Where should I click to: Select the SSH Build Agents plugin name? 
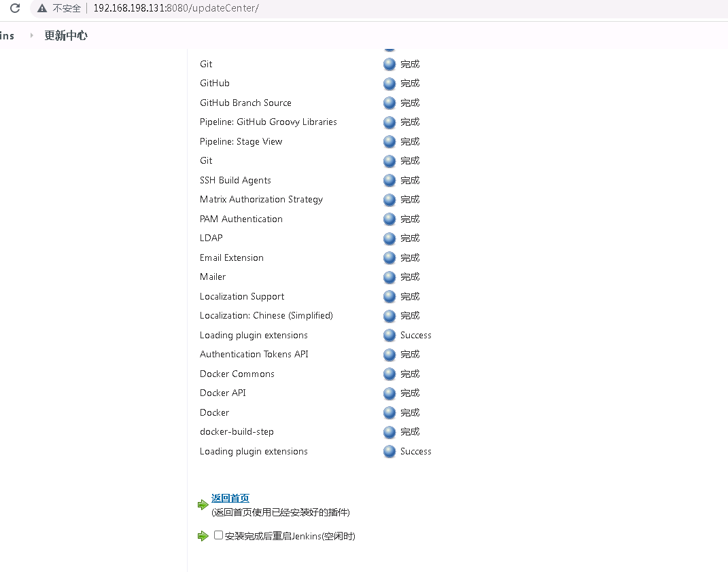(x=235, y=180)
